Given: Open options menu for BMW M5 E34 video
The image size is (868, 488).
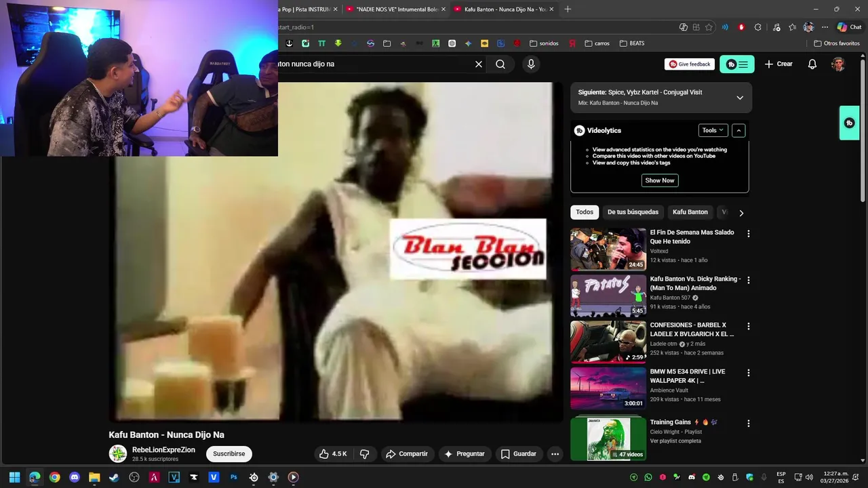Looking at the screenshot, I should pyautogui.click(x=749, y=373).
